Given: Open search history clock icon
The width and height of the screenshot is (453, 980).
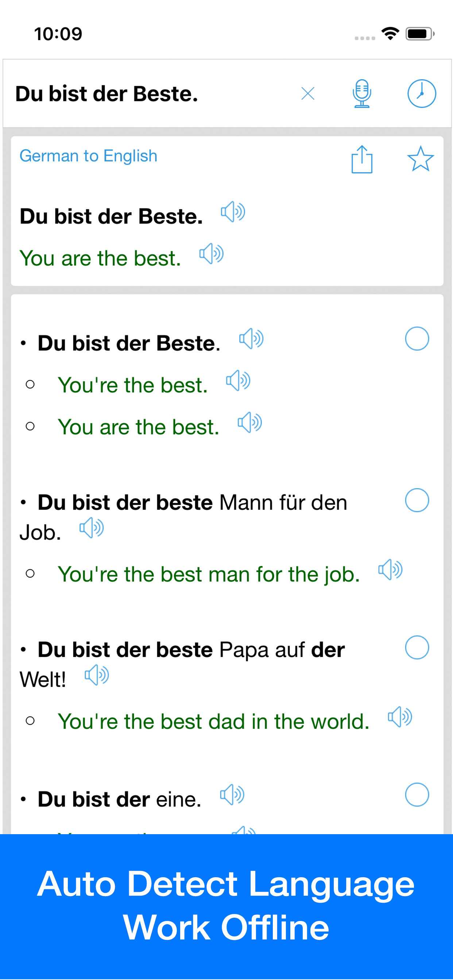Looking at the screenshot, I should point(421,94).
